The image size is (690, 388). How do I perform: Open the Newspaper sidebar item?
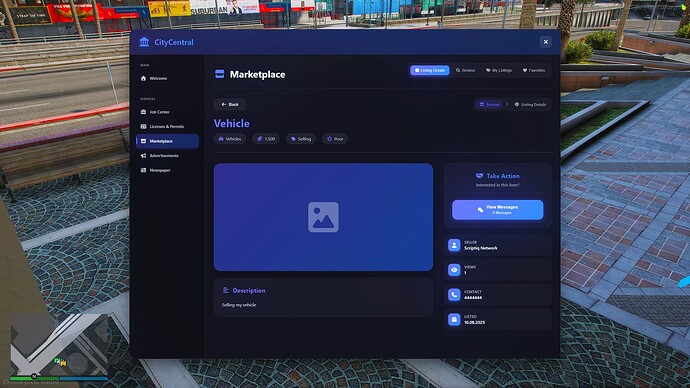click(167, 170)
